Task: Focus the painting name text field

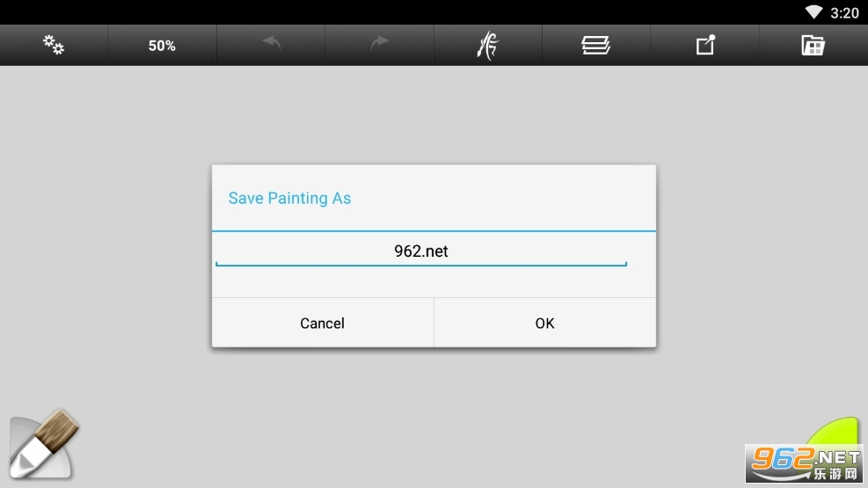Action: [x=421, y=251]
